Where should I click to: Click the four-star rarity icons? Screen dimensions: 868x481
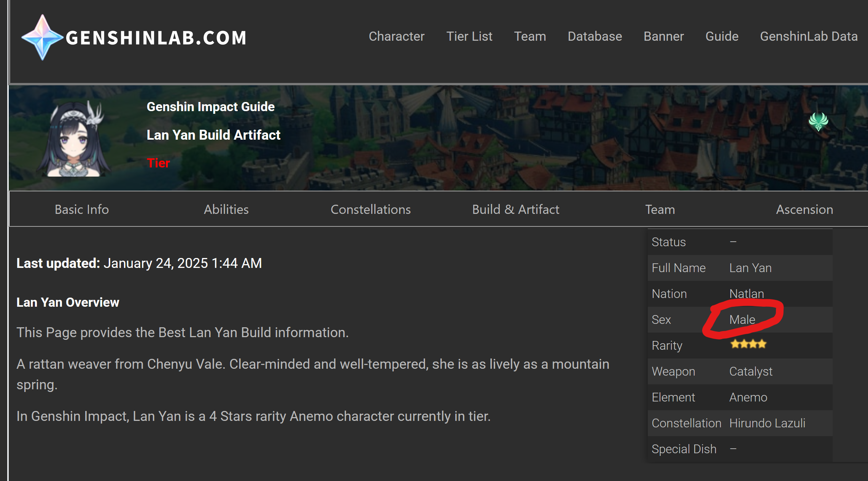coord(748,344)
